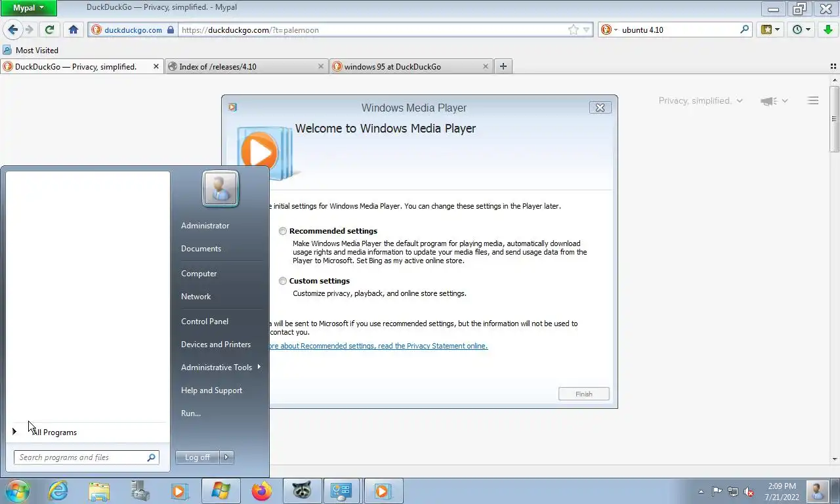Image resolution: width=840 pixels, height=504 pixels.
Task: Open a new tab with plus button
Action: 503,66
